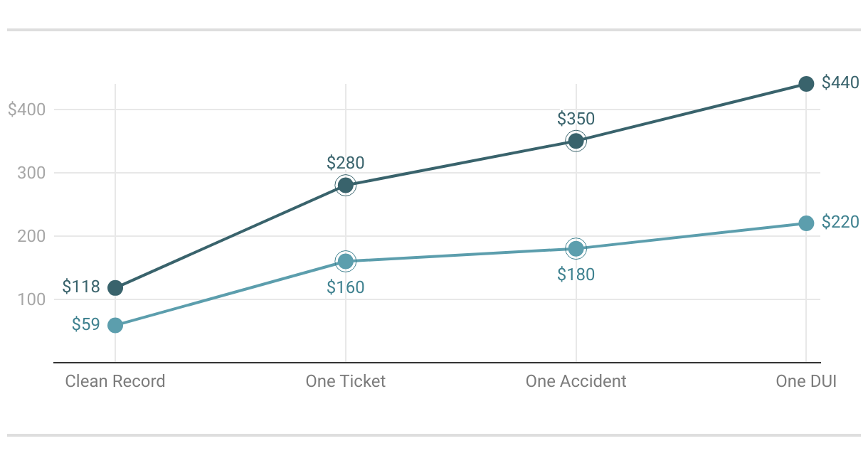This screenshot has height=458, width=868.
Task: Click the light blue $59 data point
Action: click(115, 326)
